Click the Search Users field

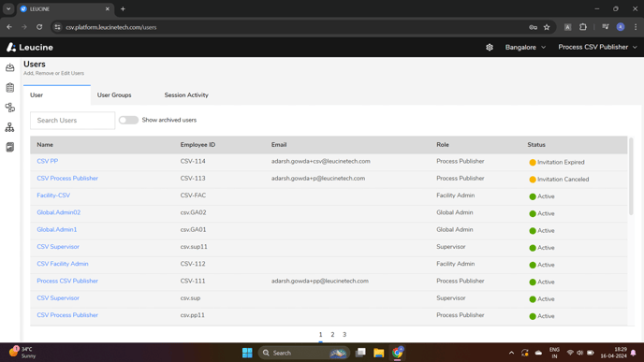pos(73,121)
